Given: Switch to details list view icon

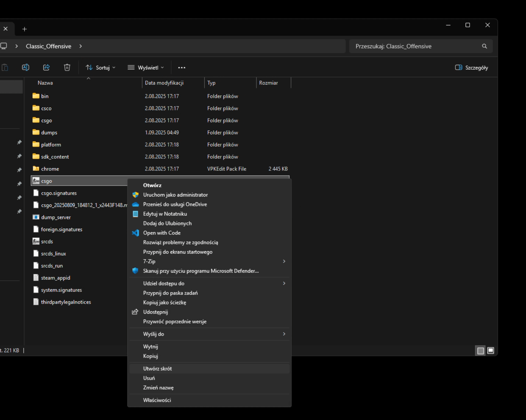Looking at the screenshot, I should (x=480, y=351).
